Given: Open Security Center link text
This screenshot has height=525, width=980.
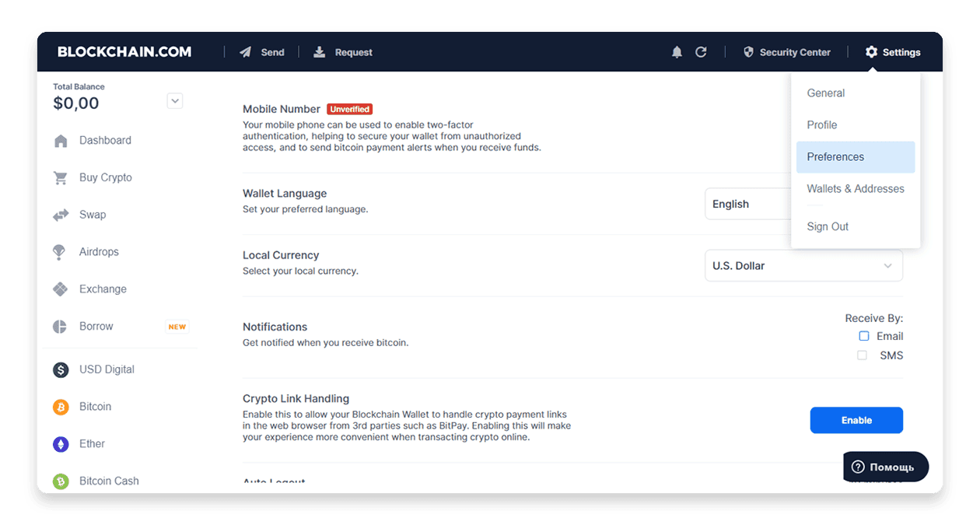Looking at the screenshot, I should tap(795, 52).
